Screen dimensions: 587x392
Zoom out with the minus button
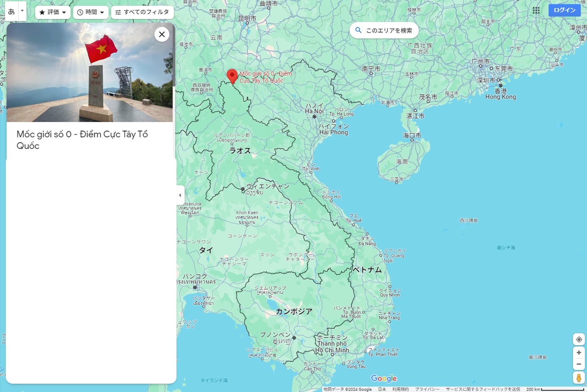579,364
